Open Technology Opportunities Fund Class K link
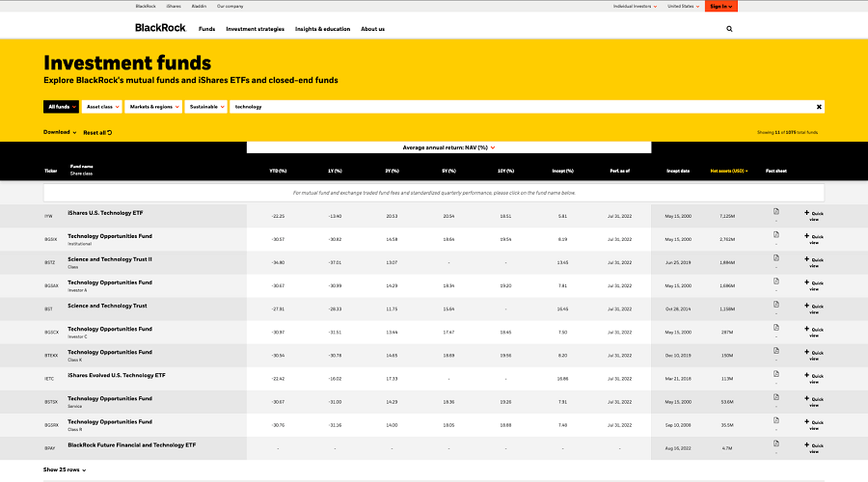Viewport: 868px width, 482px height. click(110, 352)
